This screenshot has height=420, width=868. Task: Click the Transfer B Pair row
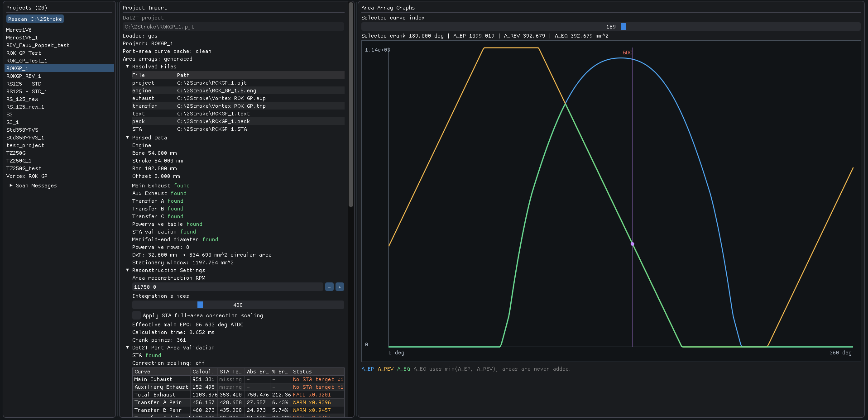click(x=238, y=410)
